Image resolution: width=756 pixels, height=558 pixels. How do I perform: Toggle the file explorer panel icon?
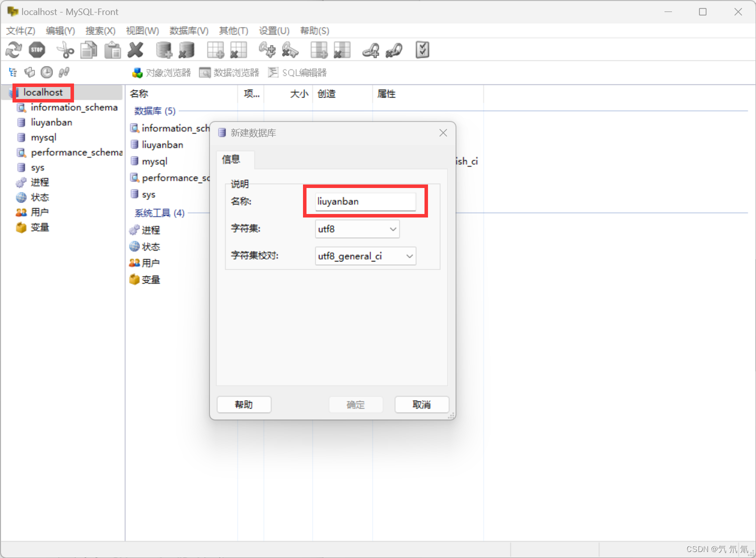pyautogui.click(x=30, y=72)
